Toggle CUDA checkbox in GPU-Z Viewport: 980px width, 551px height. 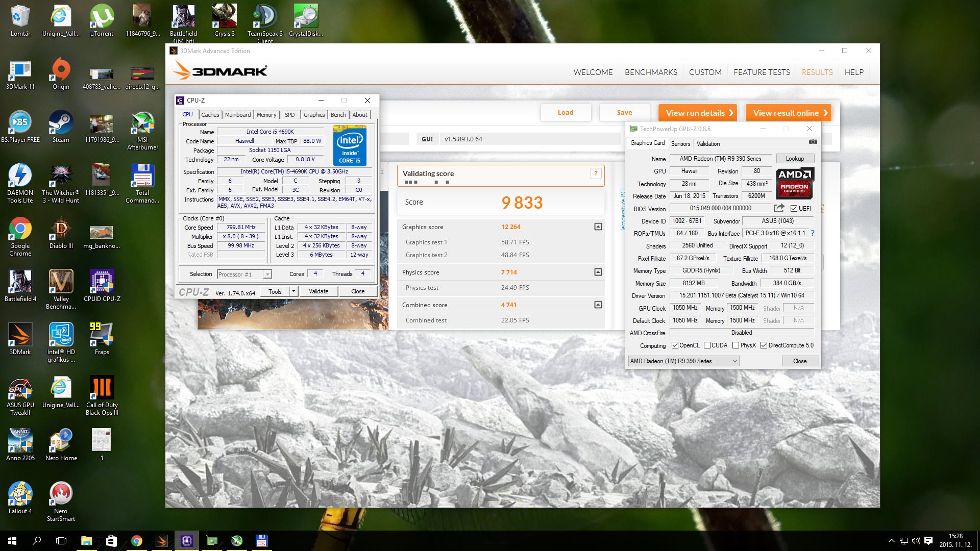[707, 345]
